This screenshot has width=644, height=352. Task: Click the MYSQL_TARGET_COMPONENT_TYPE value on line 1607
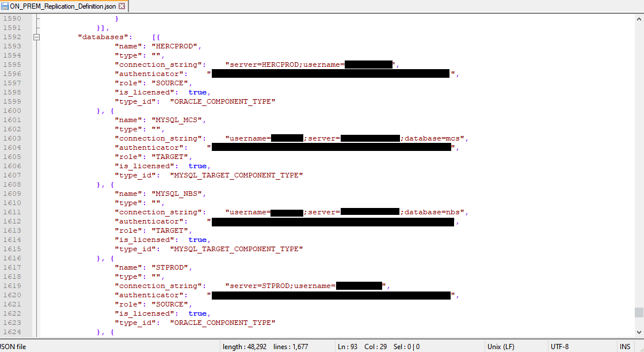237,175
